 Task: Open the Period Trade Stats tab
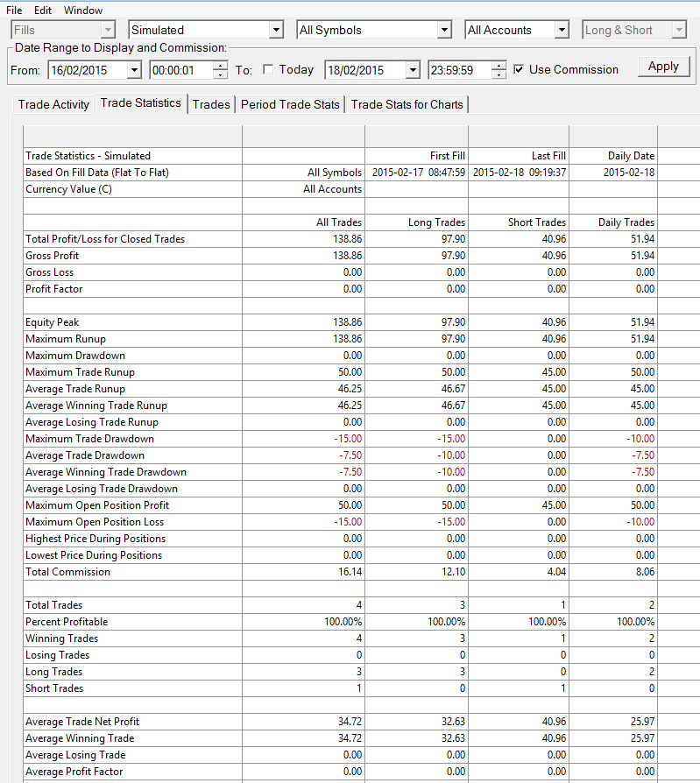[290, 104]
